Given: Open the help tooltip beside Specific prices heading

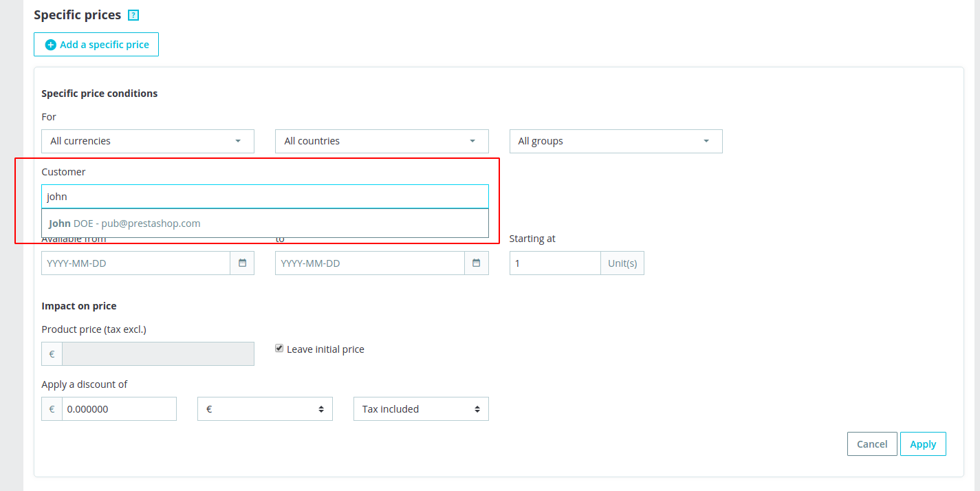Looking at the screenshot, I should (x=132, y=14).
